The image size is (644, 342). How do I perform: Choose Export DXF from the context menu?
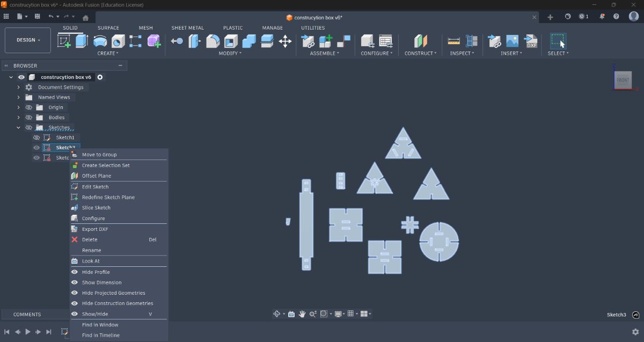[96, 229]
